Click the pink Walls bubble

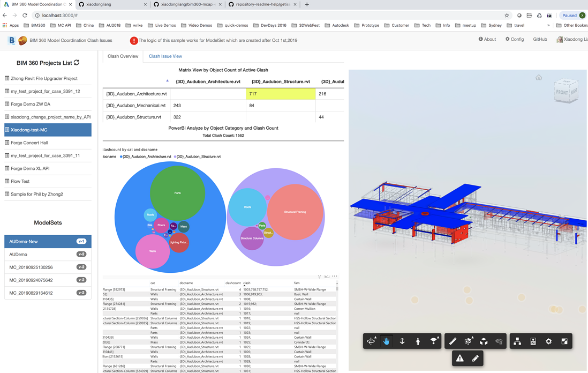pos(153,251)
